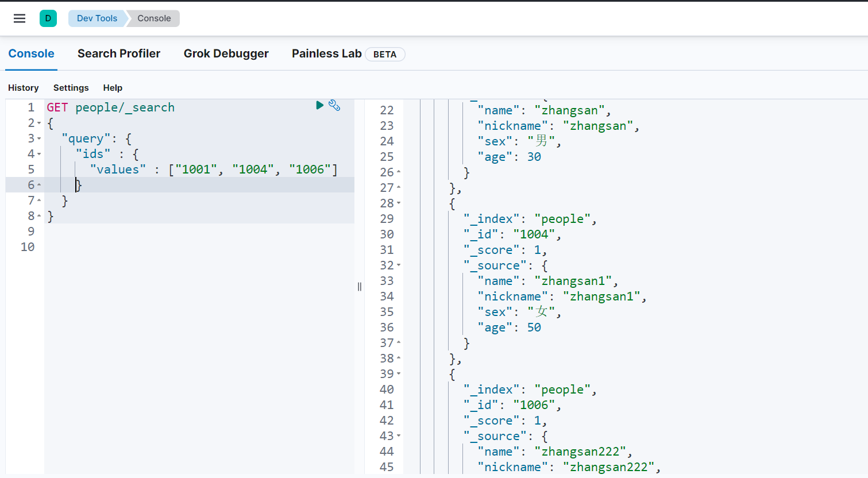The image size is (868, 478).
Task: Open the Painless Lab tab
Action: (326, 53)
